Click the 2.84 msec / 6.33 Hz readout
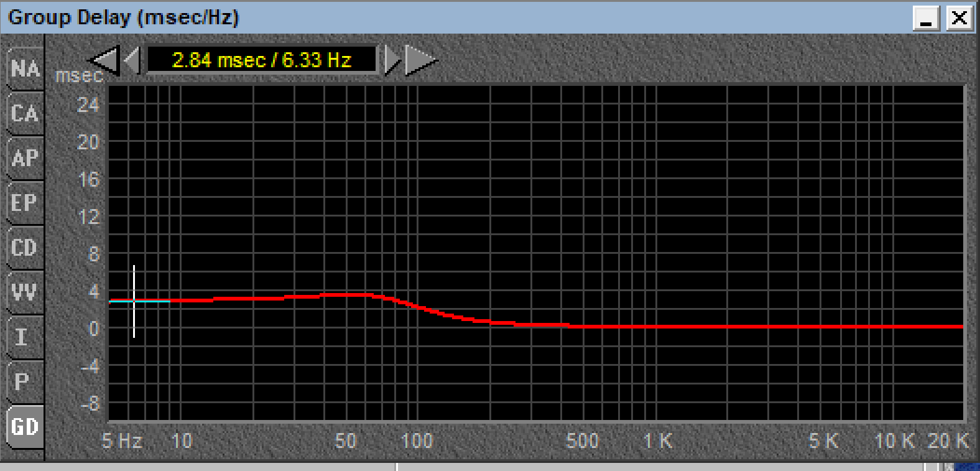The width and height of the screenshot is (980, 471). (x=262, y=60)
